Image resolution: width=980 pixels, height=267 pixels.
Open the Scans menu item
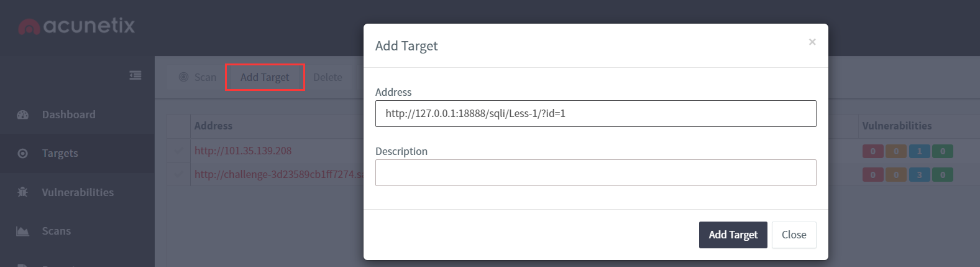point(56,231)
